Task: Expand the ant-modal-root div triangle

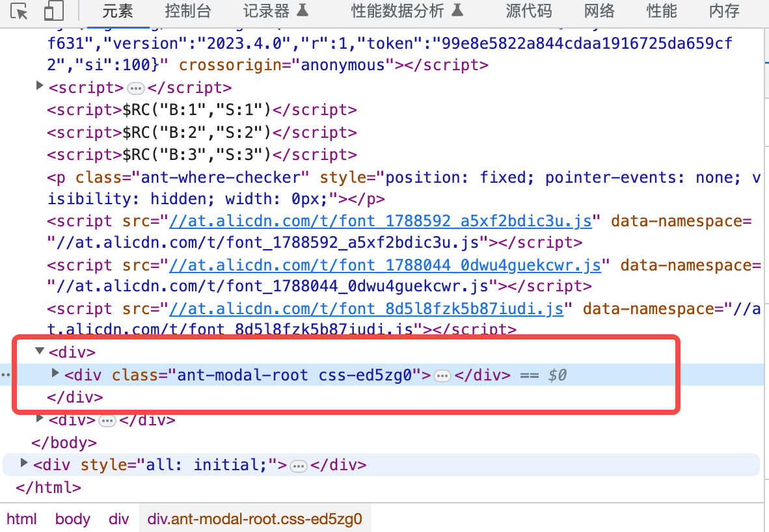Action: coord(55,373)
